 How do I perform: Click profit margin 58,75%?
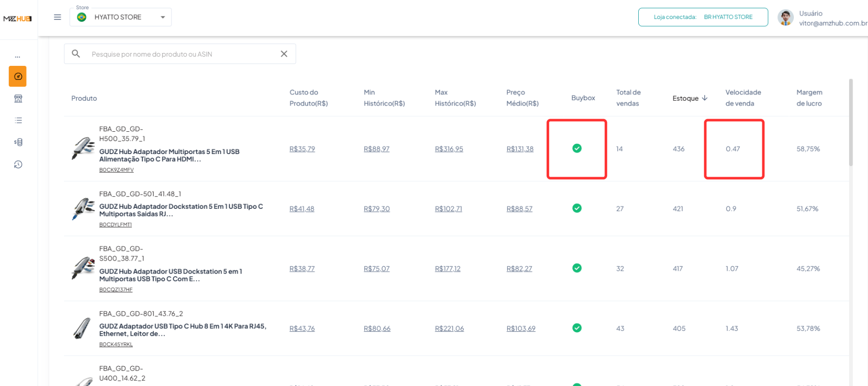click(808, 149)
